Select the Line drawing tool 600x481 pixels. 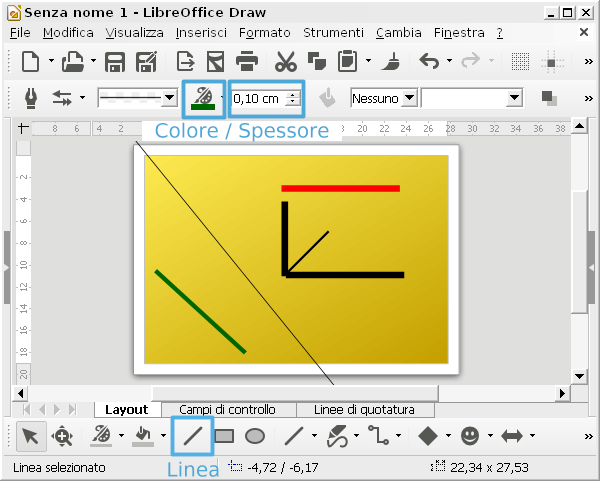click(193, 436)
